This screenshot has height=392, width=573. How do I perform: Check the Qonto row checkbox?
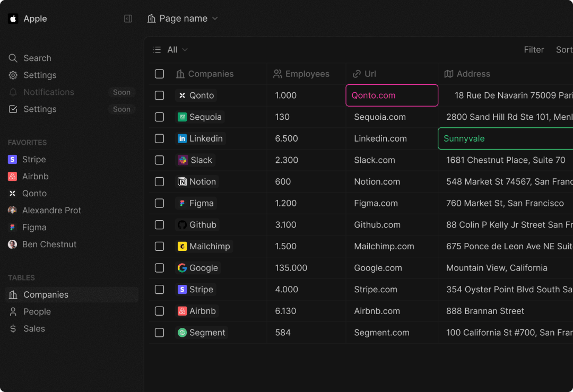coord(159,95)
